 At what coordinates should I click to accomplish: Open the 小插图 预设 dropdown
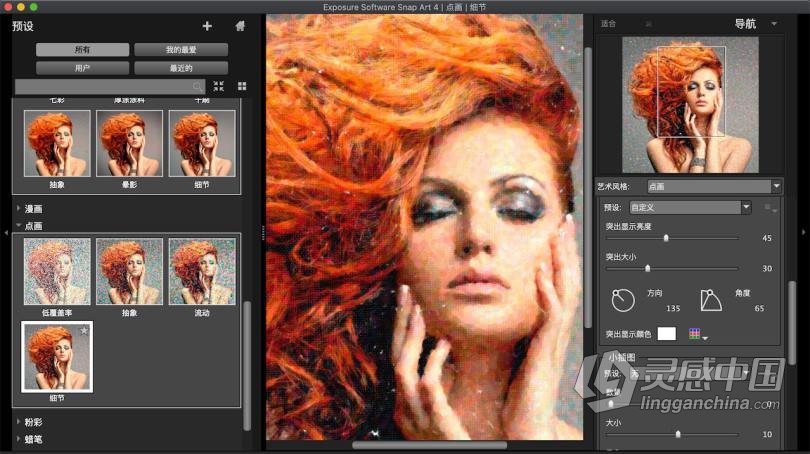pyautogui.click(x=690, y=373)
